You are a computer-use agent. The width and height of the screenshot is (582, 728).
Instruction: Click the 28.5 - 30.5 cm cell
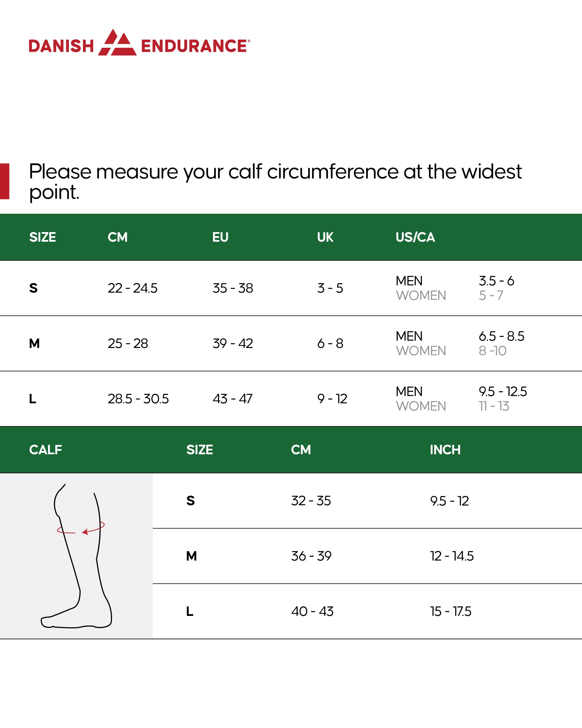[x=138, y=399]
